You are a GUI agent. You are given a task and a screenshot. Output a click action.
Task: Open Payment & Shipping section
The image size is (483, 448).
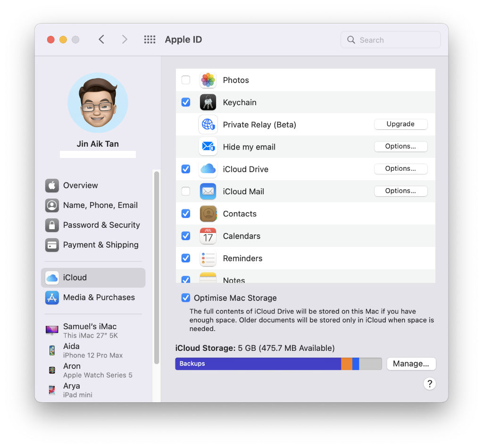point(93,245)
